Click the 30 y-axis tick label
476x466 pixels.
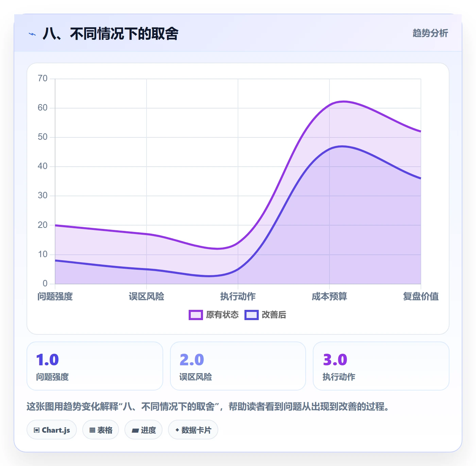click(x=42, y=196)
